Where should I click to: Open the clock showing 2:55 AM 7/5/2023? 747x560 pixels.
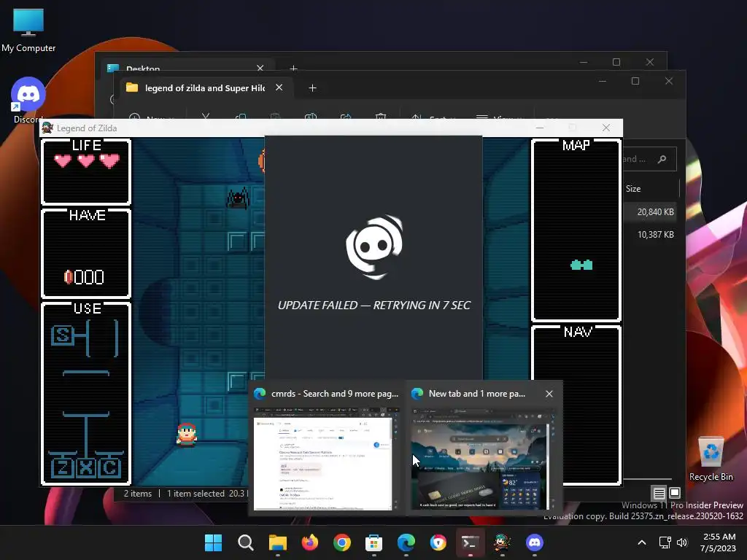[719, 542]
